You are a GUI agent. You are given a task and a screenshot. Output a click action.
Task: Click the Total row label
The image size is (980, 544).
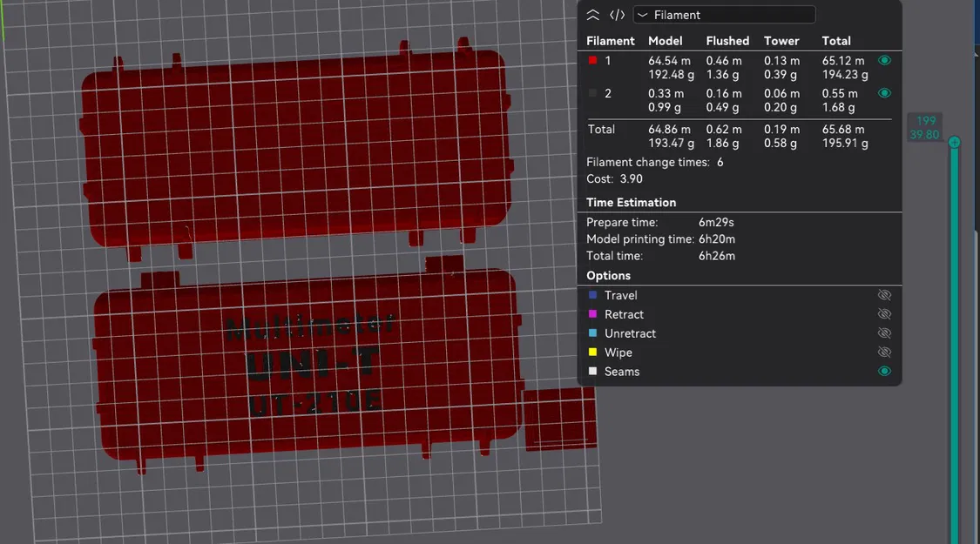(x=601, y=130)
